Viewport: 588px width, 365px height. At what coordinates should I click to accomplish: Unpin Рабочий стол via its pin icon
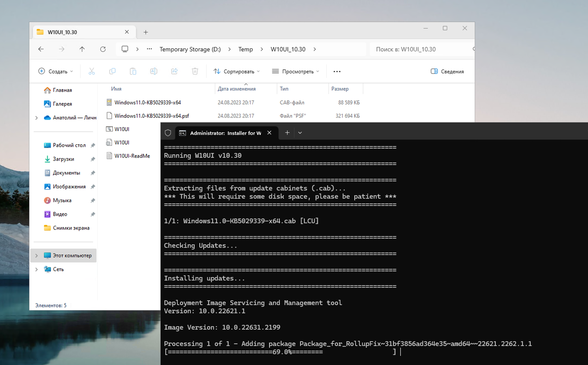(93, 145)
